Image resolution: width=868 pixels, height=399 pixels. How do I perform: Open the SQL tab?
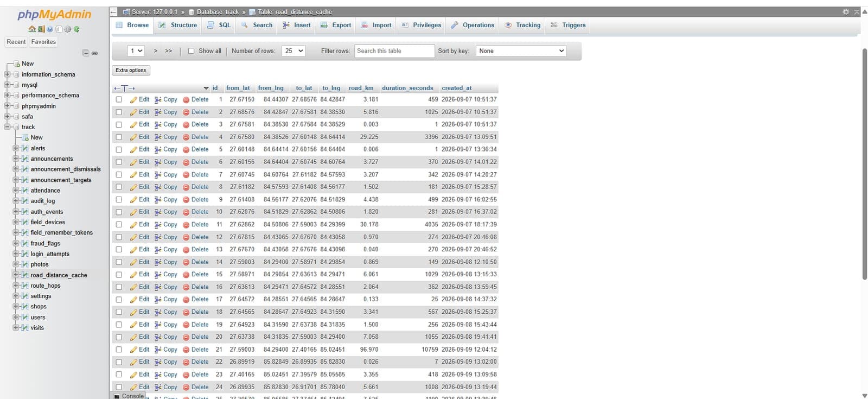pos(219,25)
